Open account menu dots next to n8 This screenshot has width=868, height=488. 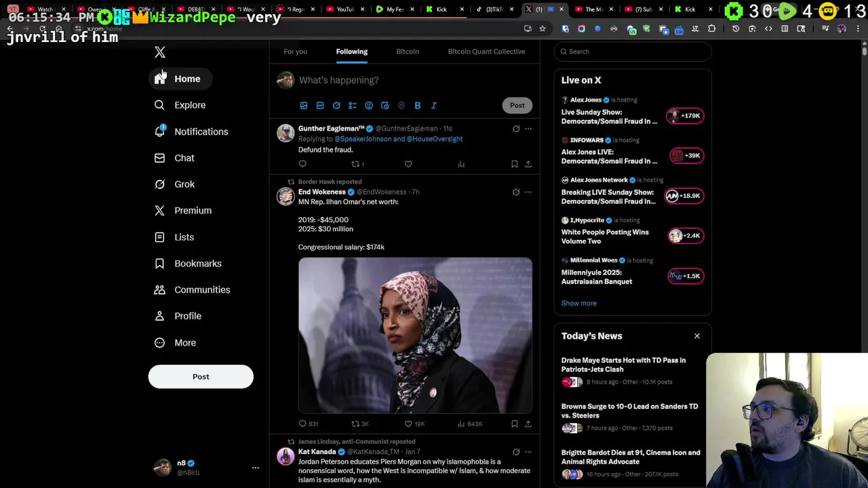pos(256,468)
